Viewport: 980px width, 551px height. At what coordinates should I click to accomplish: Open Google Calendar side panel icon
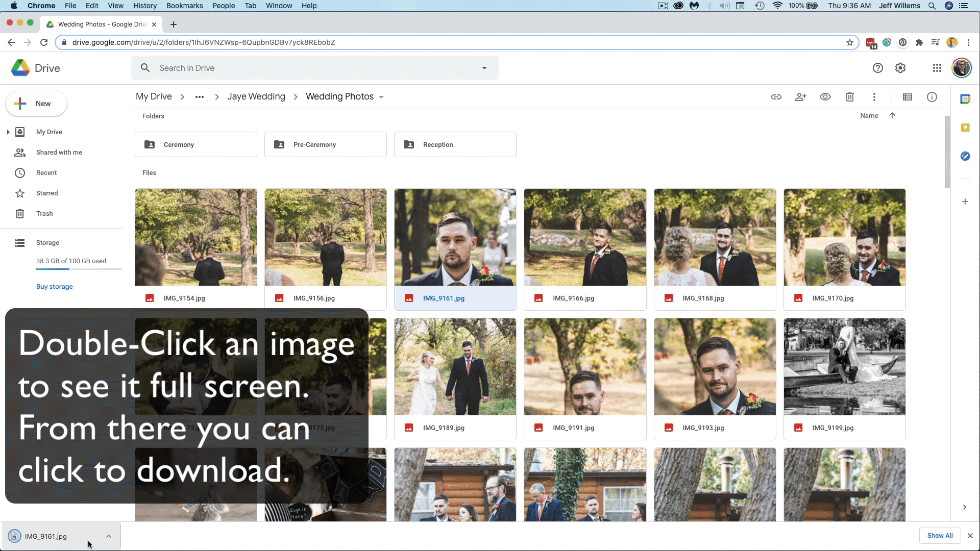965,99
